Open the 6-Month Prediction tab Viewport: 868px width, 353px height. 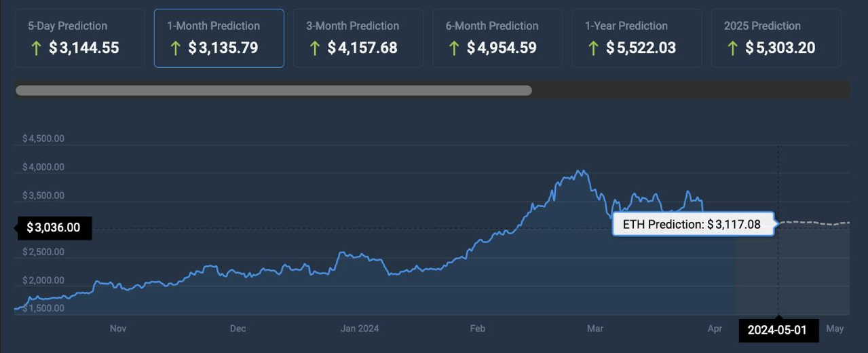(x=492, y=26)
